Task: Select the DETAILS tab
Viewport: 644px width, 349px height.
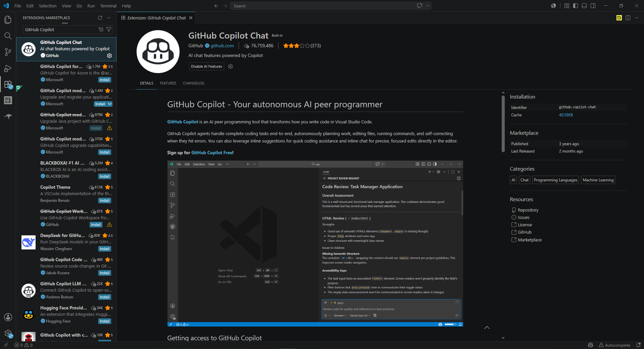Action: (x=147, y=83)
